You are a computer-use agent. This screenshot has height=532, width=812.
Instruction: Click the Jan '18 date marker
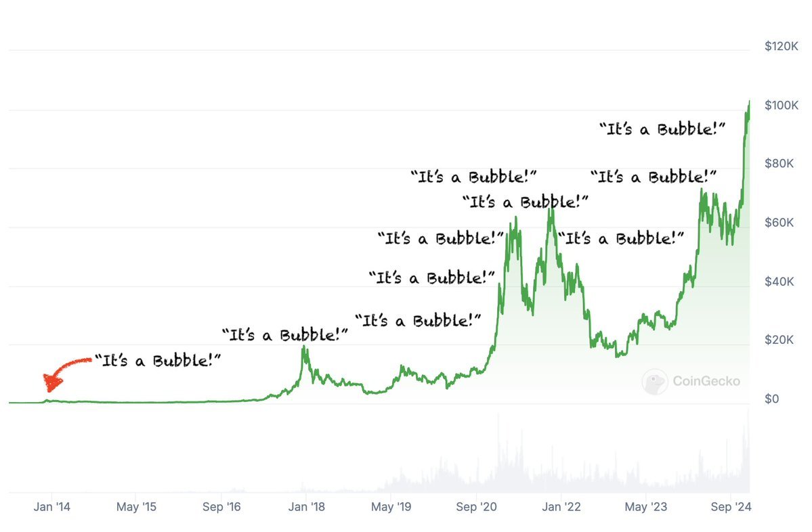pyautogui.click(x=305, y=507)
